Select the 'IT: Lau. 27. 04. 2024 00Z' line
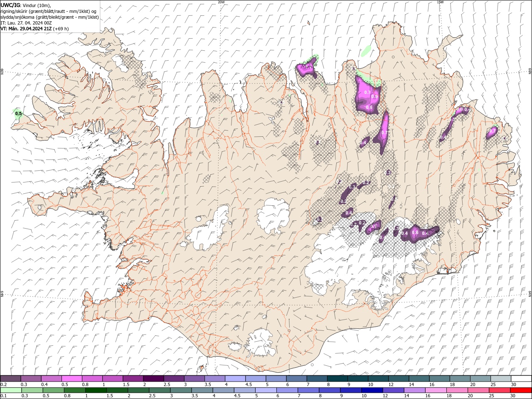This screenshot has height=399, width=532. (26, 23)
